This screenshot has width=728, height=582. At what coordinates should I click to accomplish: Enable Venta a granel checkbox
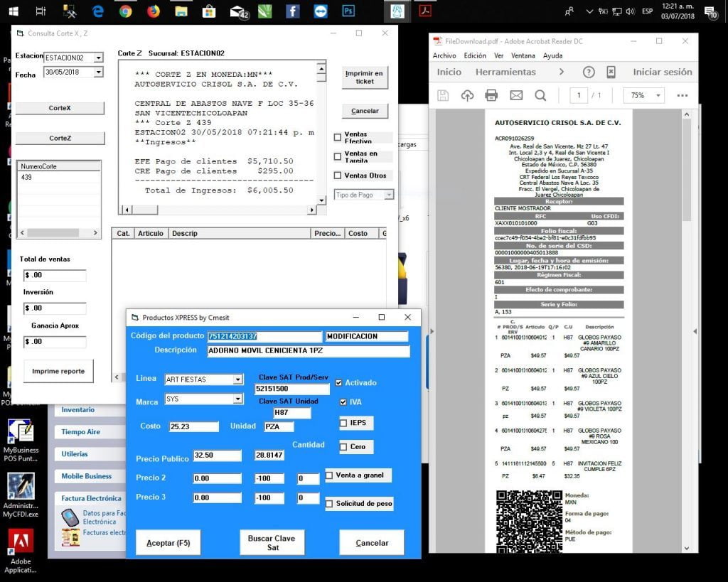pos(329,475)
